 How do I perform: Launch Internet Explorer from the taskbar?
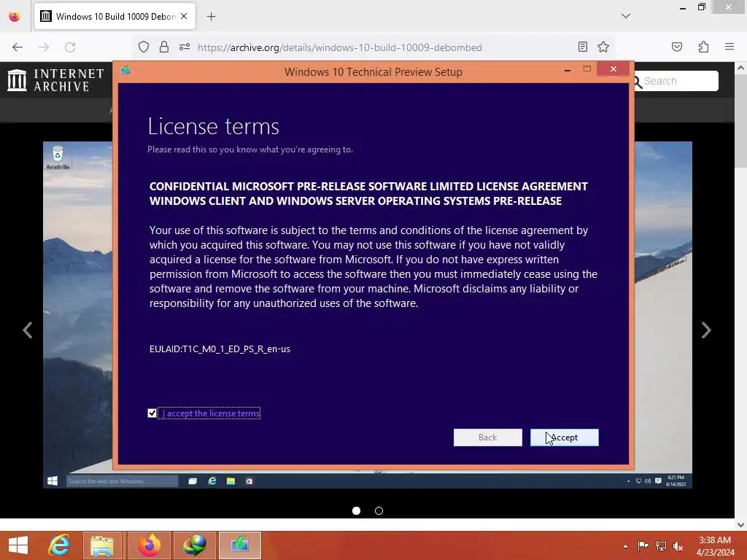click(59, 545)
